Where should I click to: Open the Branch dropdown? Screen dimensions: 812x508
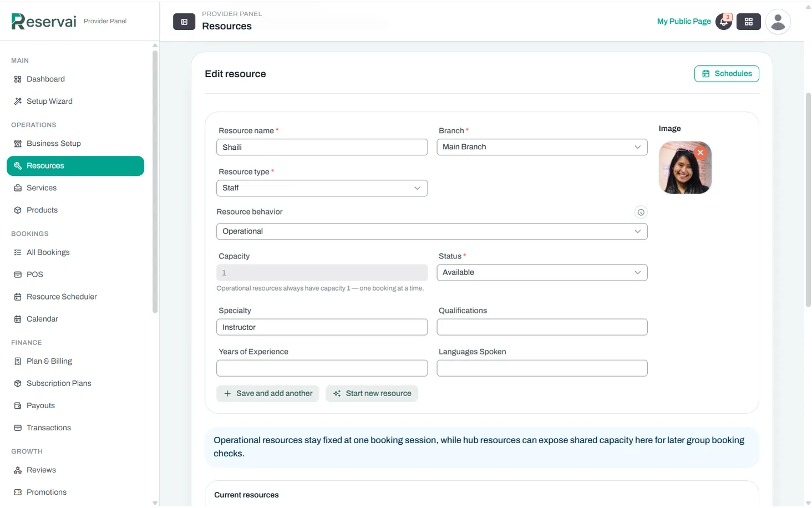tap(542, 147)
